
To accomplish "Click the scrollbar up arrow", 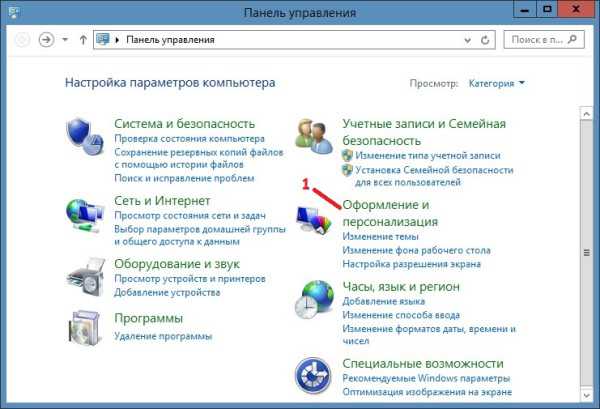I will coord(586,113).
